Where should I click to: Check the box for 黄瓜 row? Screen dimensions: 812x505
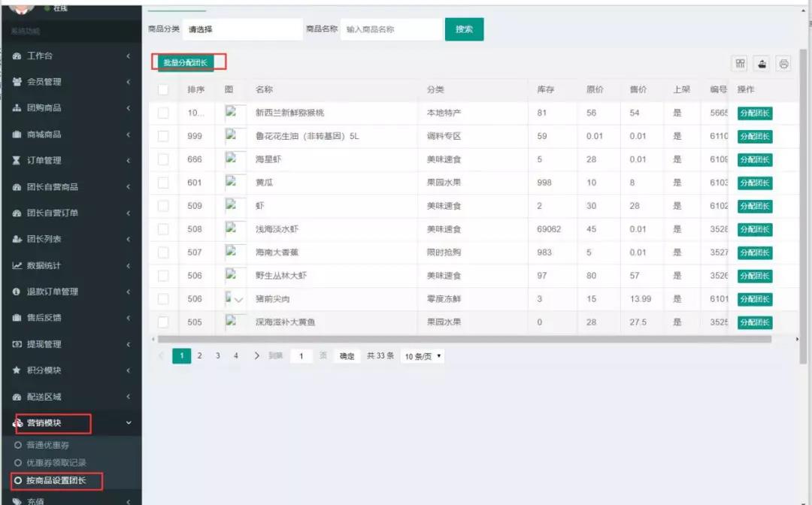163,183
